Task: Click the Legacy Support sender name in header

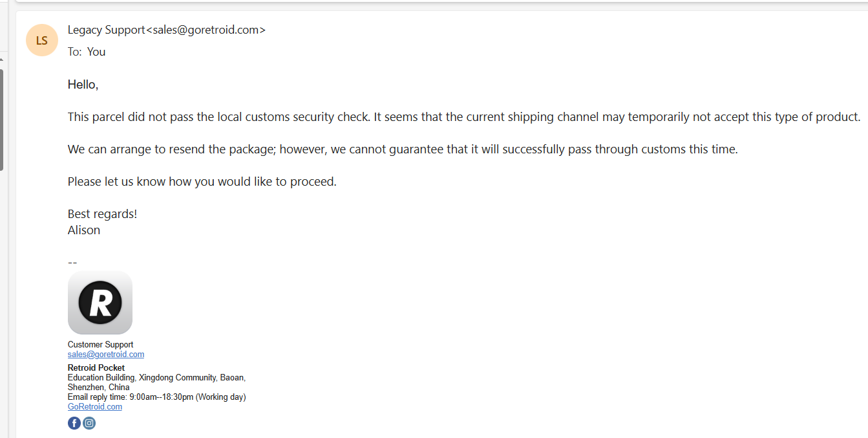Action: [106, 30]
